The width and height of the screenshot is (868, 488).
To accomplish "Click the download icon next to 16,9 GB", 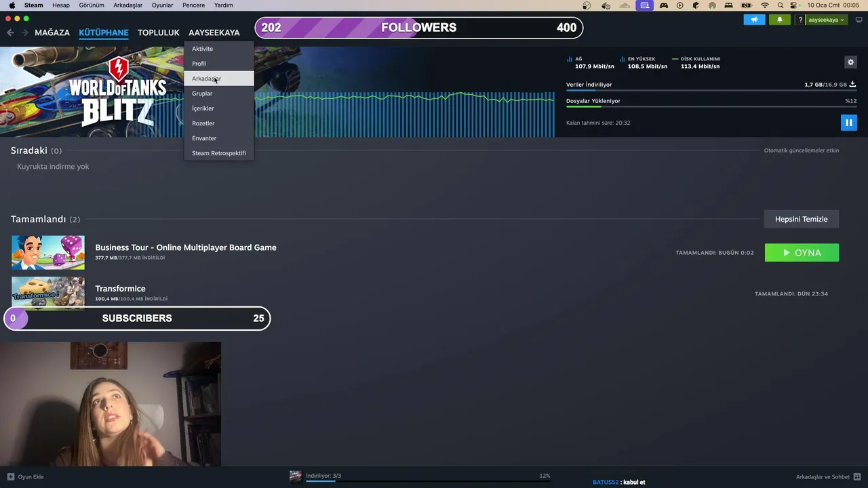I will pos(852,85).
